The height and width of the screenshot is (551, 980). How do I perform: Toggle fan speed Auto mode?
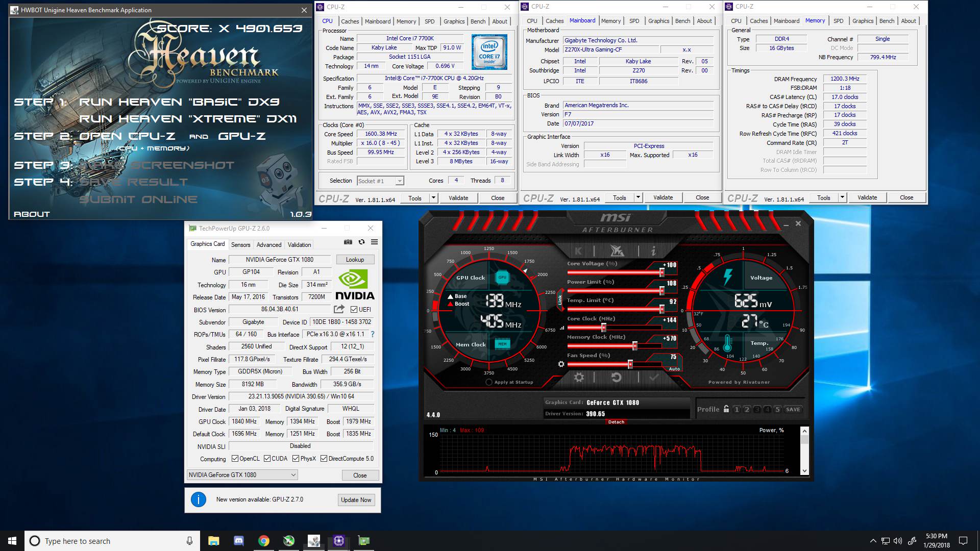pyautogui.click(x=674, y=369)
